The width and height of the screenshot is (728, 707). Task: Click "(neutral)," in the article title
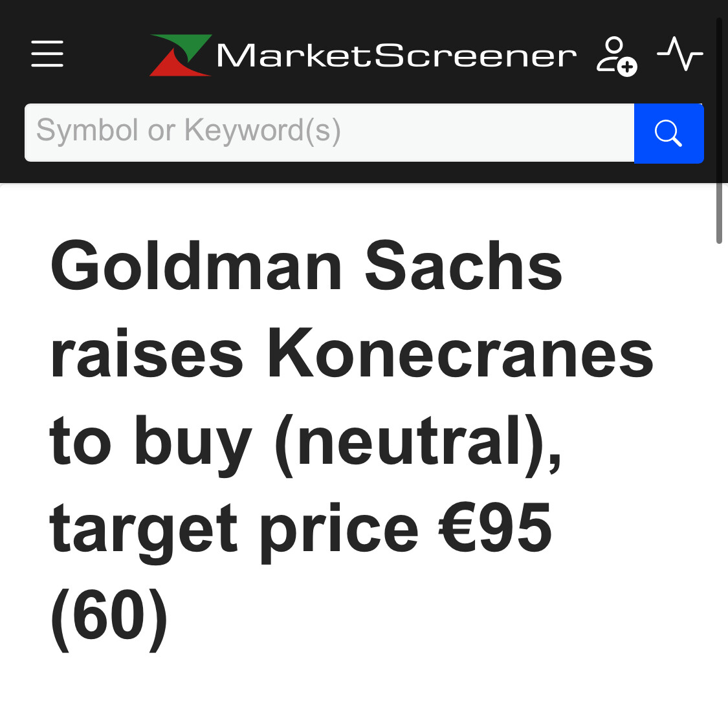[x=418, y=443]
